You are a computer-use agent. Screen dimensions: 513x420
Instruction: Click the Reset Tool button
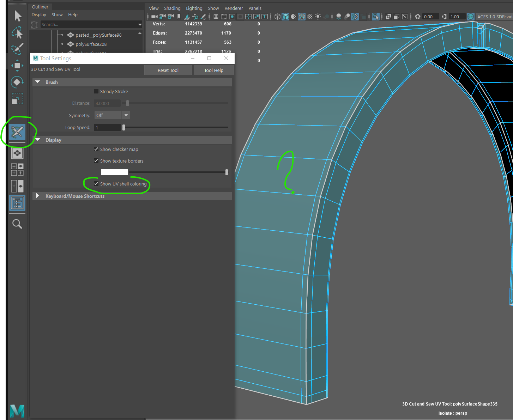coord(168,70)
